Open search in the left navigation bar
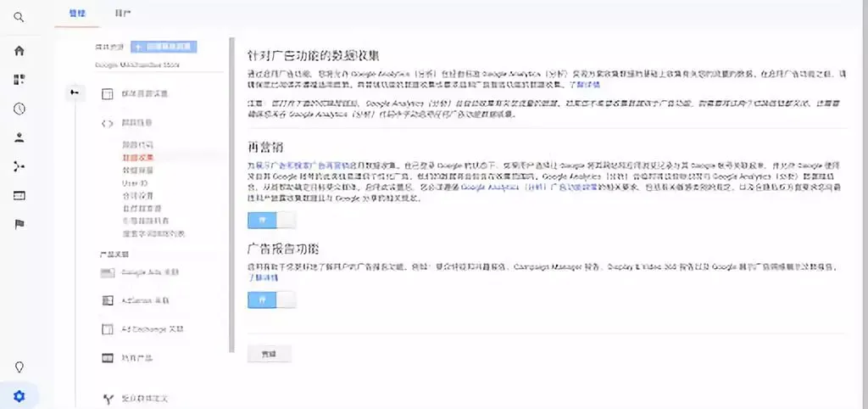Image resolution: width=868 pixels, height=409 pixels. click(x=19, y=18)
